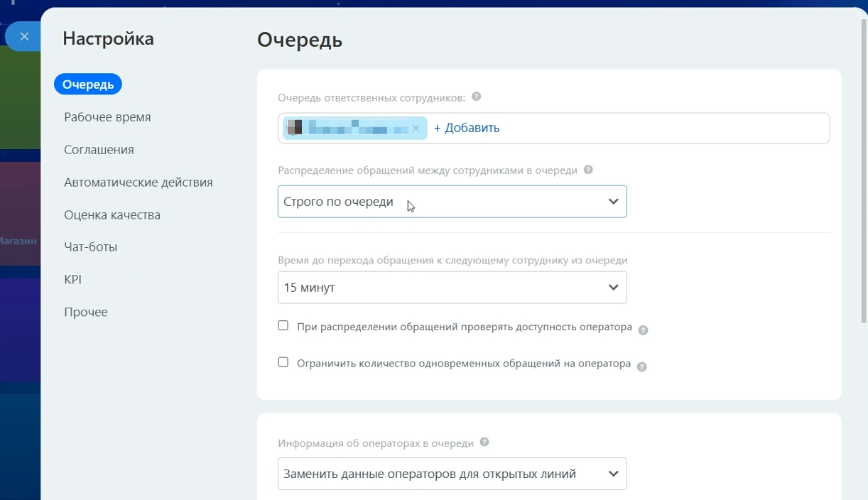Remove the employee from the queue
This screenshot has width=868, height=500.
click(416, 129)
